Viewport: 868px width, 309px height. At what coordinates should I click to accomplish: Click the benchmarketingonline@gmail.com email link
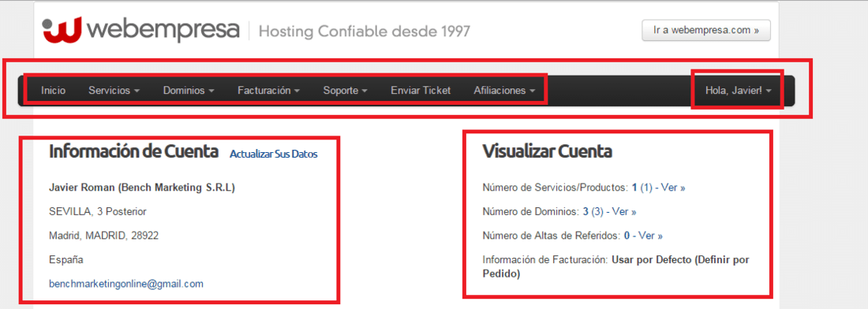[126, 284]
